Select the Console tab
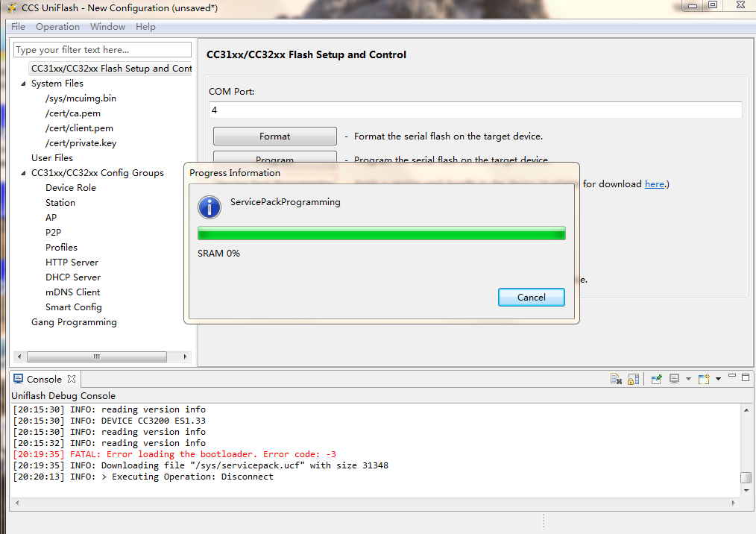 pos(44,379)
